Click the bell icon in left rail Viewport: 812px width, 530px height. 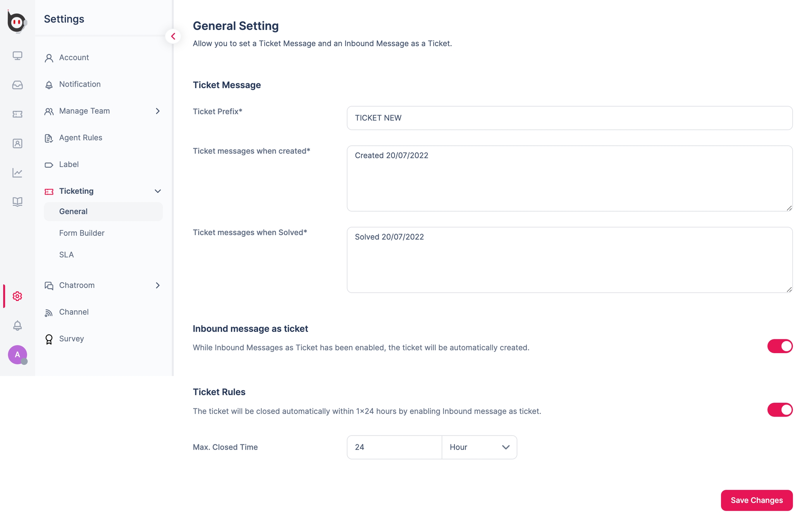click(x=17, y=325)
